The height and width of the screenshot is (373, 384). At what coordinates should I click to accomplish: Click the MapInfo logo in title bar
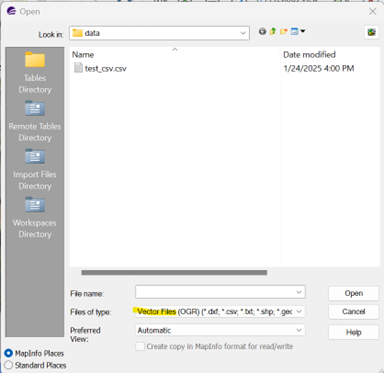point(11,11)
